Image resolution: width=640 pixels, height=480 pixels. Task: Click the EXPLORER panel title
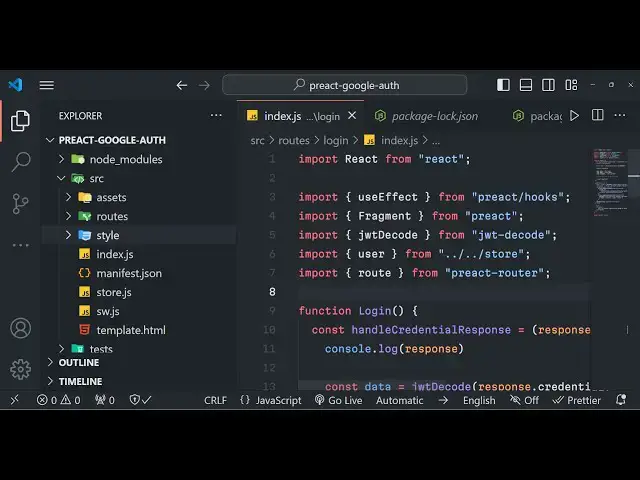pos(80,116)
